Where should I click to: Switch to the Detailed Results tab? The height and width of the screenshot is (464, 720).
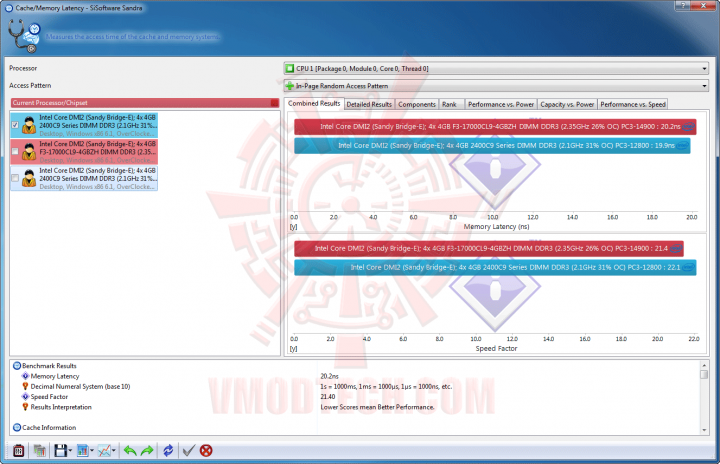369,104
